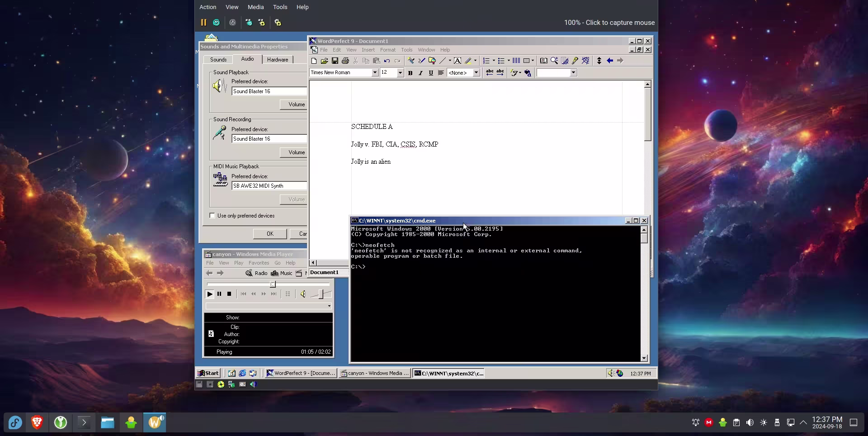The height and width of the screenshot is (436, 868).
Task: Click the Windows 2000 Start button
Action: pos(208,373)
